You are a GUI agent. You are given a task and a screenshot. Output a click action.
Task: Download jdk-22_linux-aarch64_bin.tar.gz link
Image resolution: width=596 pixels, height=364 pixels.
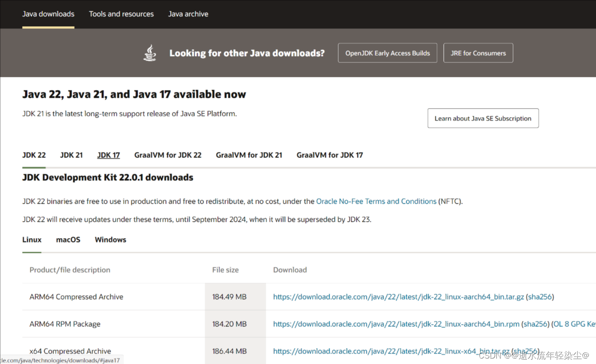399,297
